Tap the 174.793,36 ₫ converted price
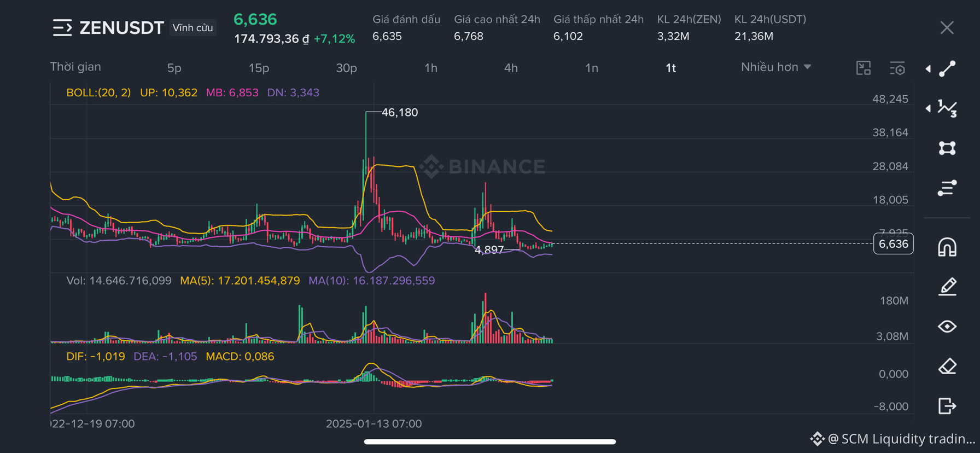Image resolution: width=980 pixels, height=453 pixels. [x=271, y=39]
